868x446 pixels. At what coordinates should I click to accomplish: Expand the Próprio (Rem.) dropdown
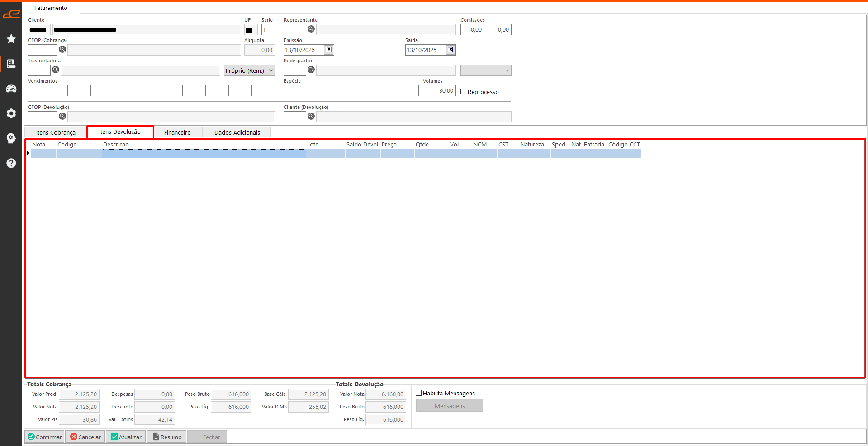tap(249, 70)
